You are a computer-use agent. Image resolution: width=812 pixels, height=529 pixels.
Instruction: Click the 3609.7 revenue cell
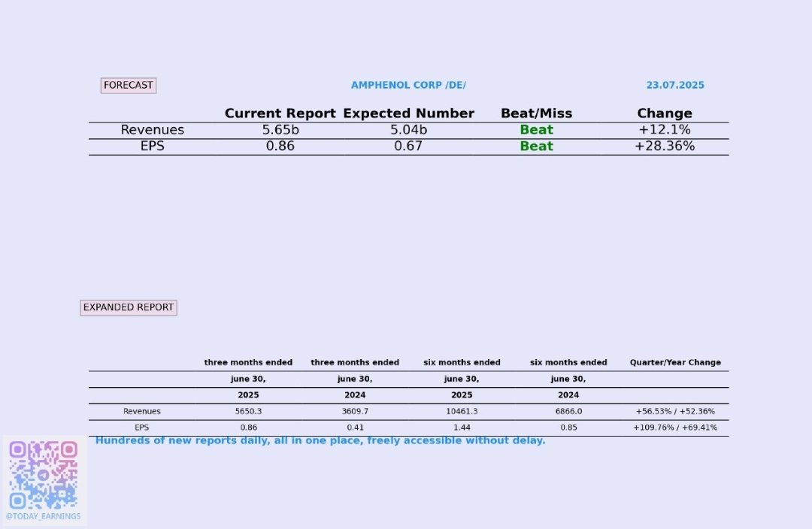(x=355, y=412)
